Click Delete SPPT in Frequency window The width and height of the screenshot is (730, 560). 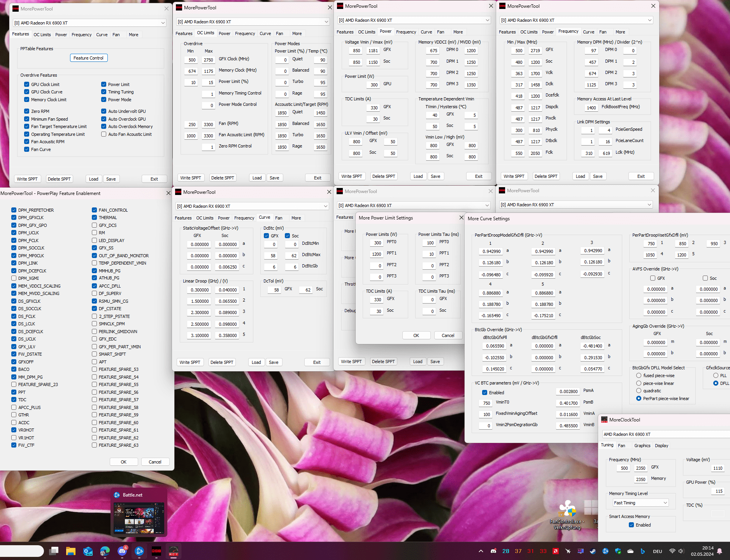[x=546, y=176]
